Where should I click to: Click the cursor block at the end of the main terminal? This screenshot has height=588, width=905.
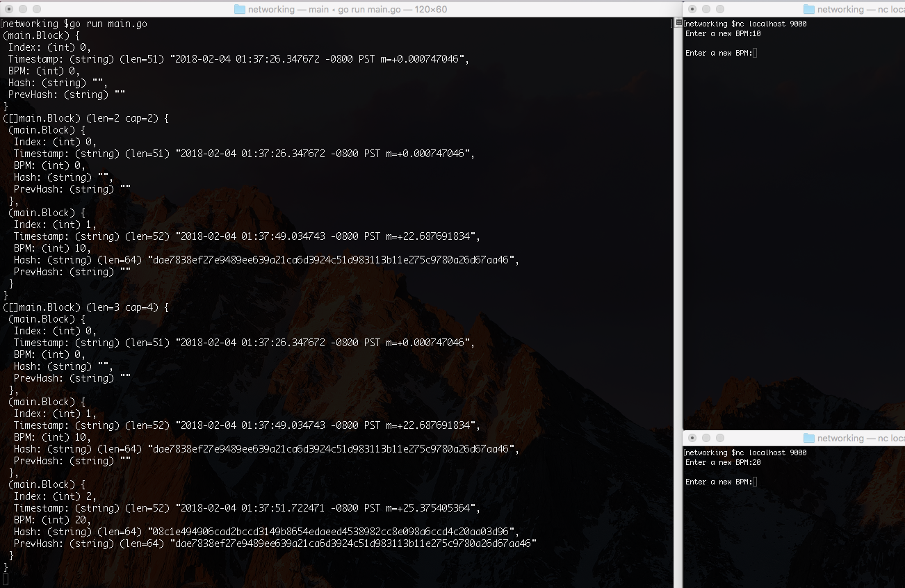[x=6, y=579]
